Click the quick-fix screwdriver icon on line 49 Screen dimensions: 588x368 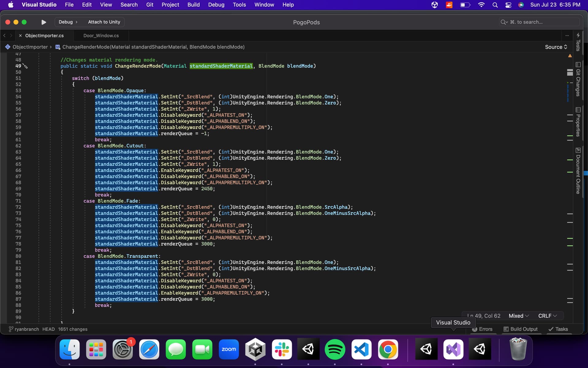pyautogui.click(x=25, y=66)
